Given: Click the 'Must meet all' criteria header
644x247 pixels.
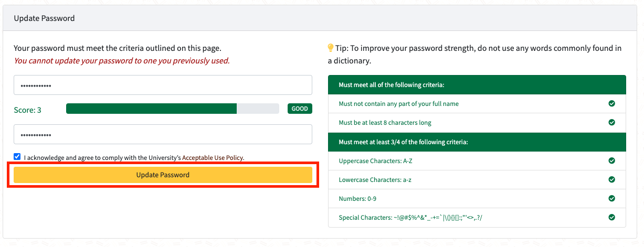Looking at the screenshot, I should (x=392, y=85).
